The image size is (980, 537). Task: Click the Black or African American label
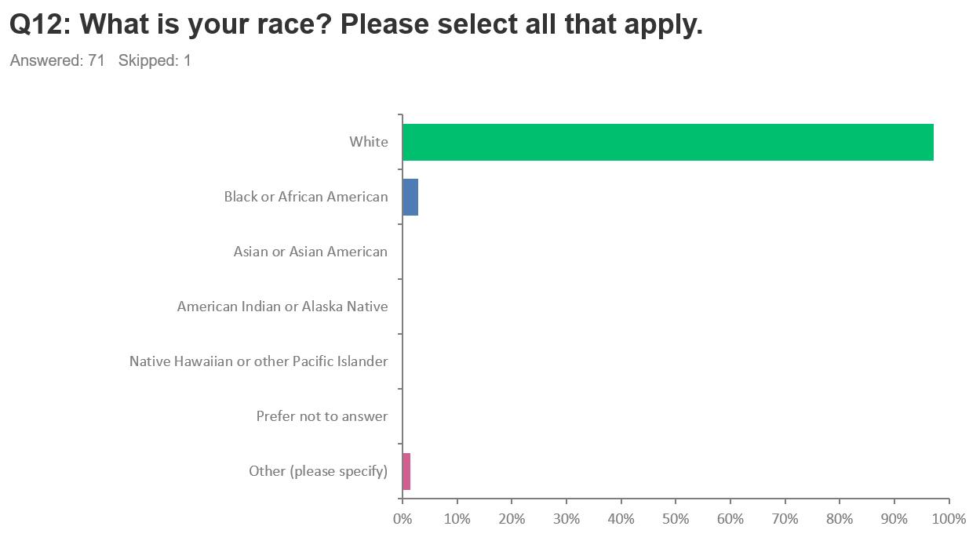[x=306, y=197]
